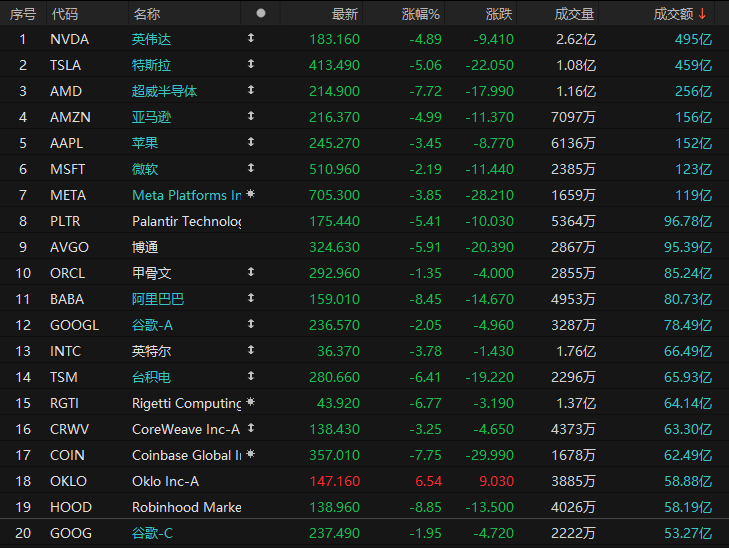The height and width of the screenshot is (548, 729).
Task: Click the up-down marker icon in AAPL row
Action: click(251, 142)
